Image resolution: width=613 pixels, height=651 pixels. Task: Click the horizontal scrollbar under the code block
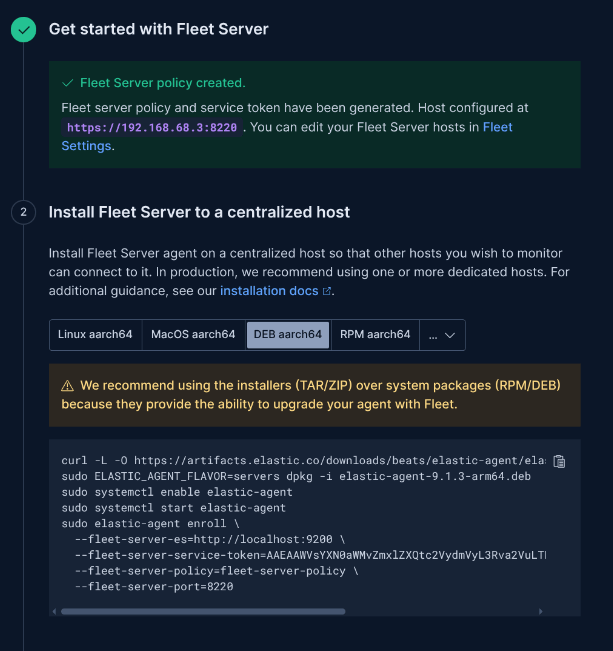coord(203,611)
